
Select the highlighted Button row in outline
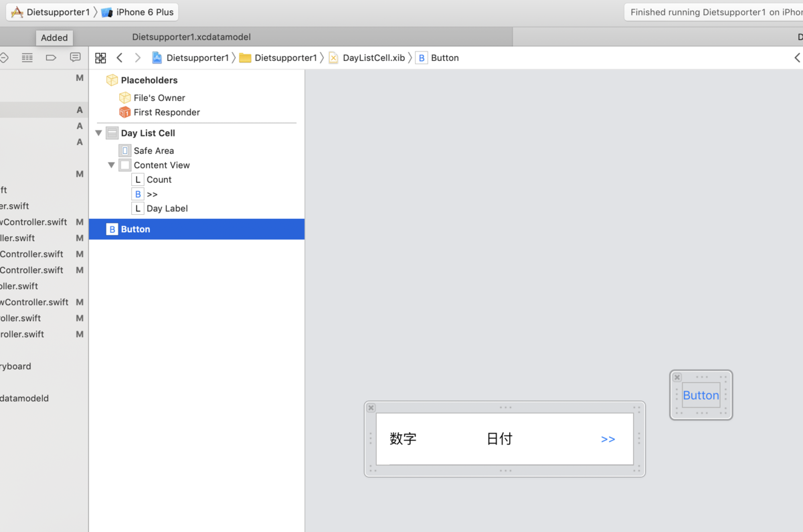(x=197, y=229)
